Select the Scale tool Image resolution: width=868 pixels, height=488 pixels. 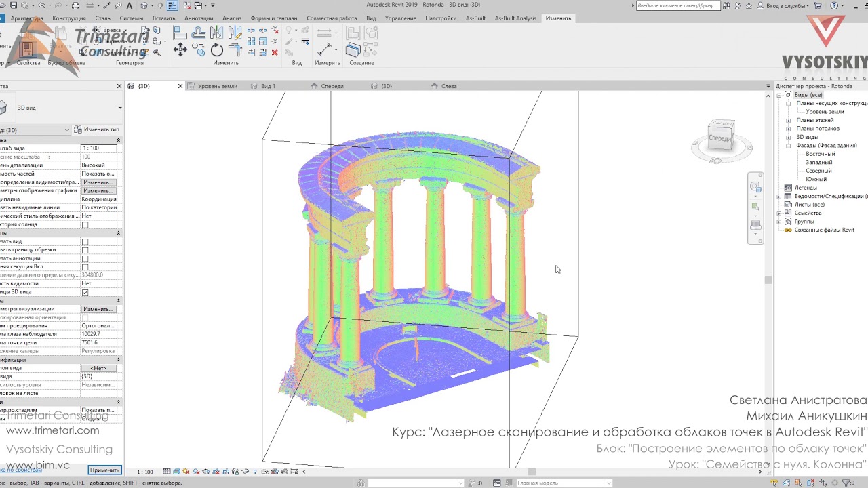[x=263, y=41]
